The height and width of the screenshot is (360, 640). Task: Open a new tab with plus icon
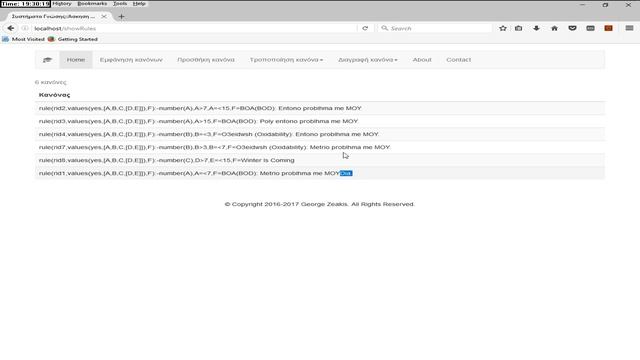[x=121, y=16]
